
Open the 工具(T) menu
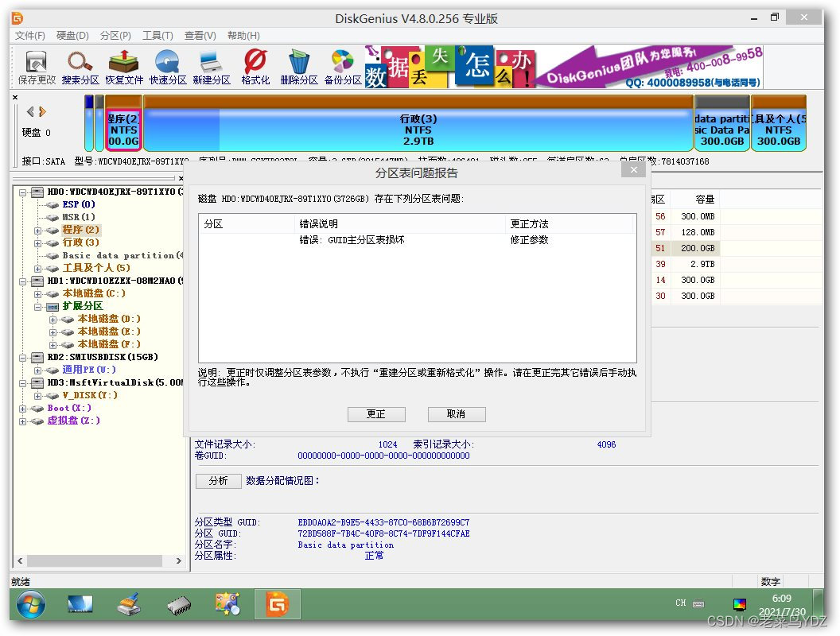tap(157, 35)
